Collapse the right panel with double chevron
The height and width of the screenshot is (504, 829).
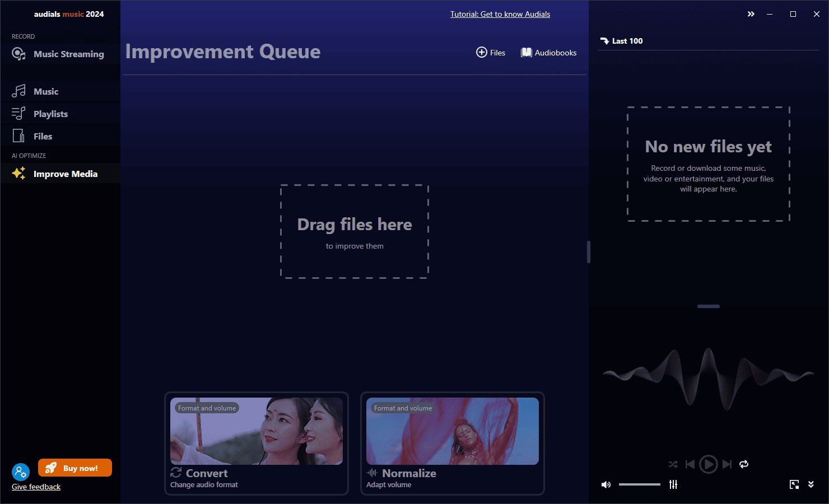coord(751,14)
